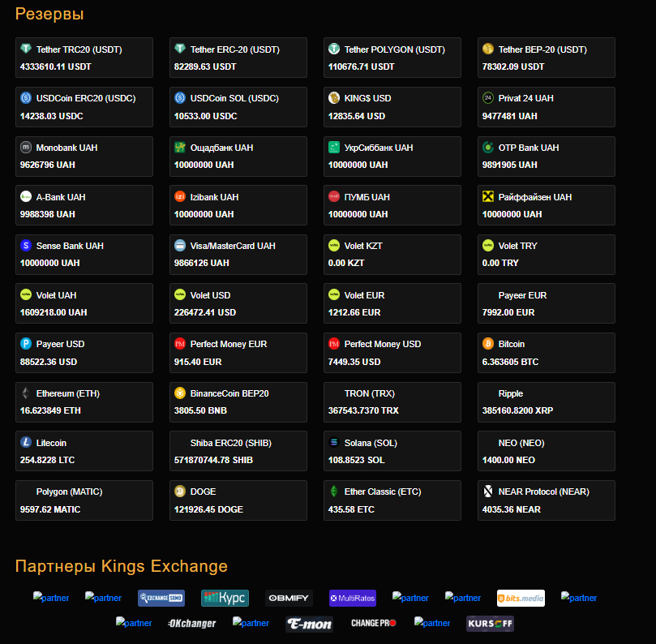The image size is (656, 644).
Task: Click the Ethereum diamond icon
Action: click(x=26, y=393)
